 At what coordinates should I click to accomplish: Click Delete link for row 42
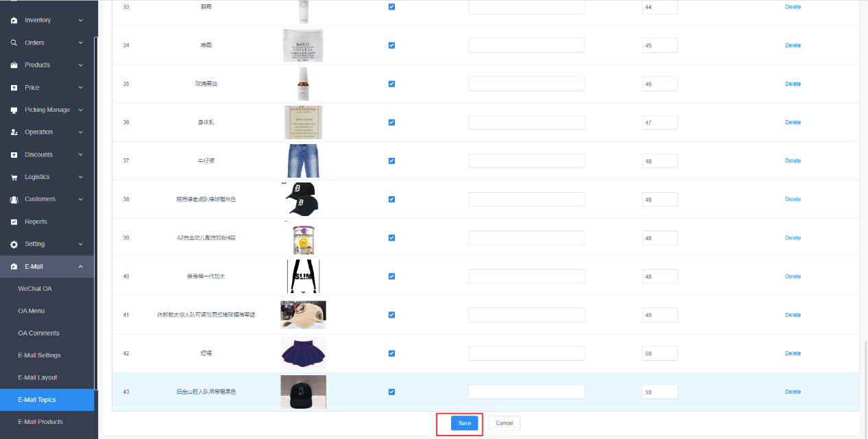point(793,353)
